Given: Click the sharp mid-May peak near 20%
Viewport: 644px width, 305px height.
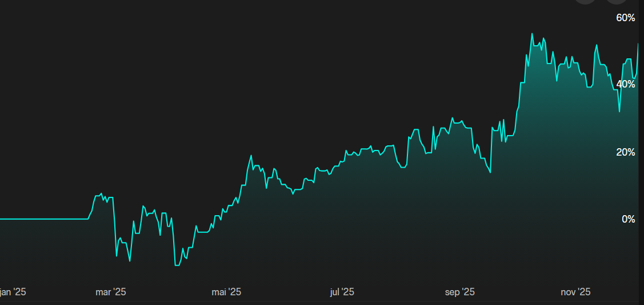Looking at the screenshot, I should pyautogui.click(x=251, y=155).
